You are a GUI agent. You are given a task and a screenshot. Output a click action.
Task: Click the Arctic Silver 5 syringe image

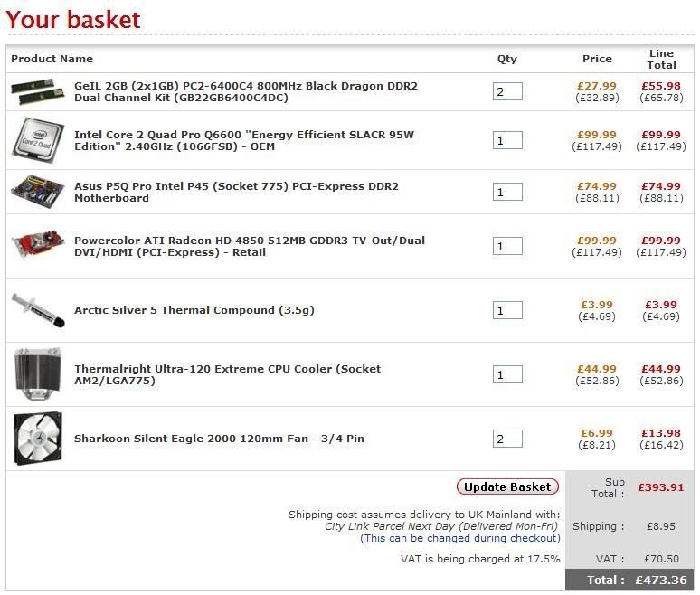pyautogui.click(x=37, y=310)
